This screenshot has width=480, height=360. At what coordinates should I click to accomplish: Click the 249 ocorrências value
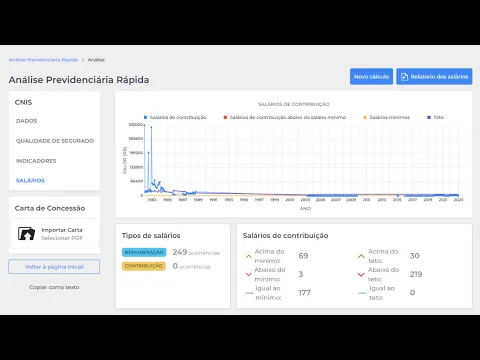(196, 252)
